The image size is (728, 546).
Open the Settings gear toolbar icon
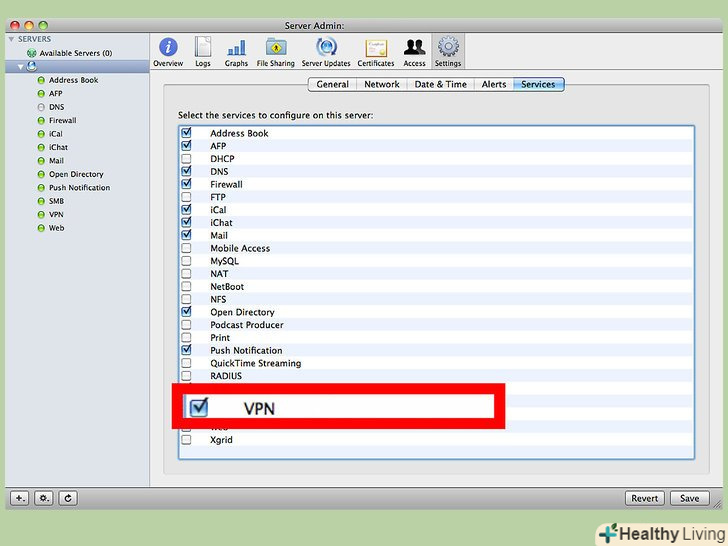448,52
